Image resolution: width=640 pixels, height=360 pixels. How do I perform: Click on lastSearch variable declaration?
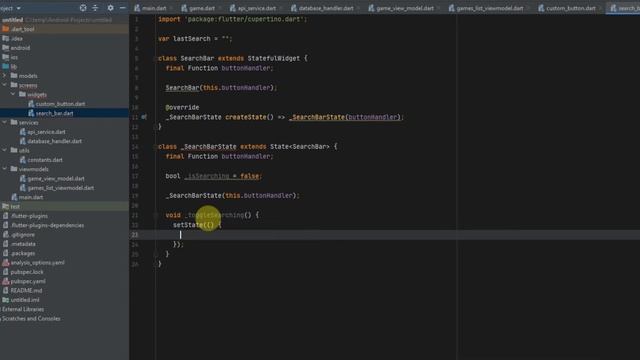tap(191, 39)
